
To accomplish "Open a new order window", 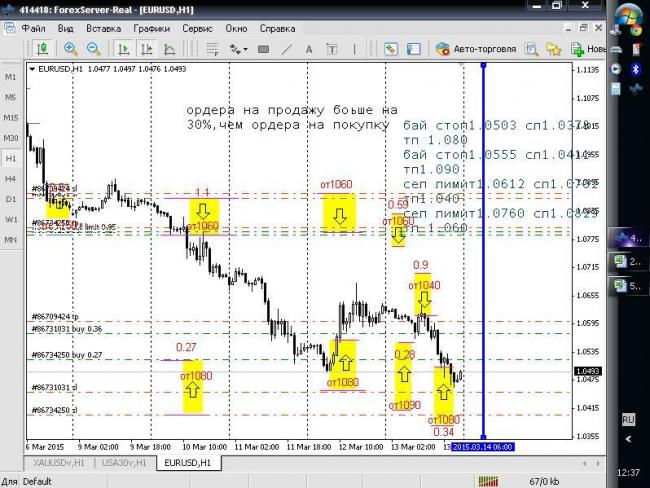I will tap(587, 49).
